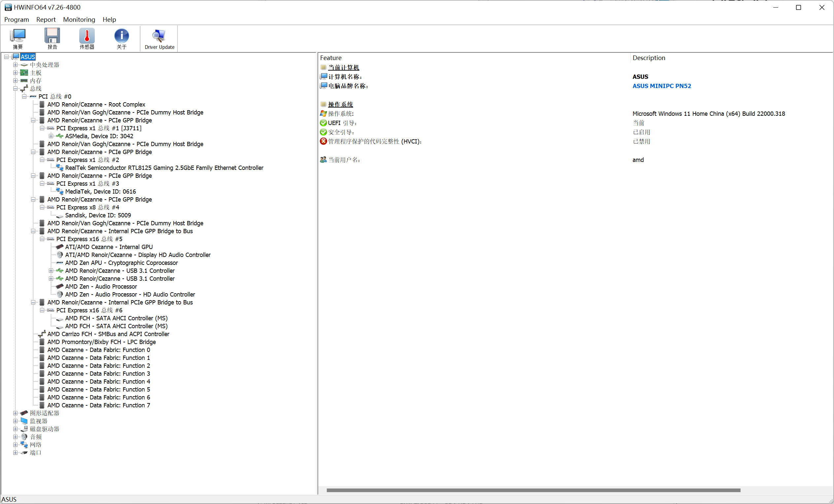This screenshot has height=504, width=834.
Task: Click the 操作系统 section heading
Action: pyautogui.click(x=340, y=105)
